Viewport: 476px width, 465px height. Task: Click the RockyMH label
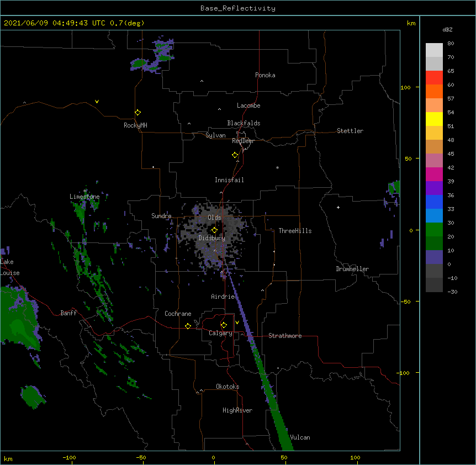(135, 125)
